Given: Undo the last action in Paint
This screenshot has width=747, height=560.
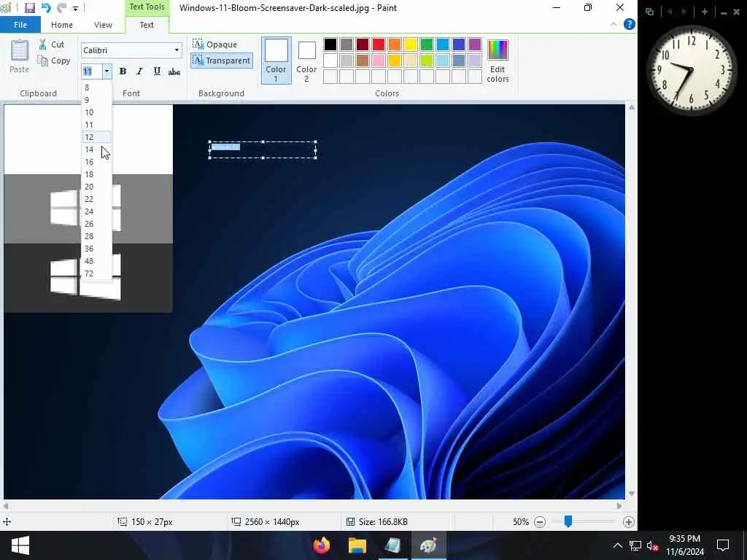Looking at the screenshot, I should (46, 7).
